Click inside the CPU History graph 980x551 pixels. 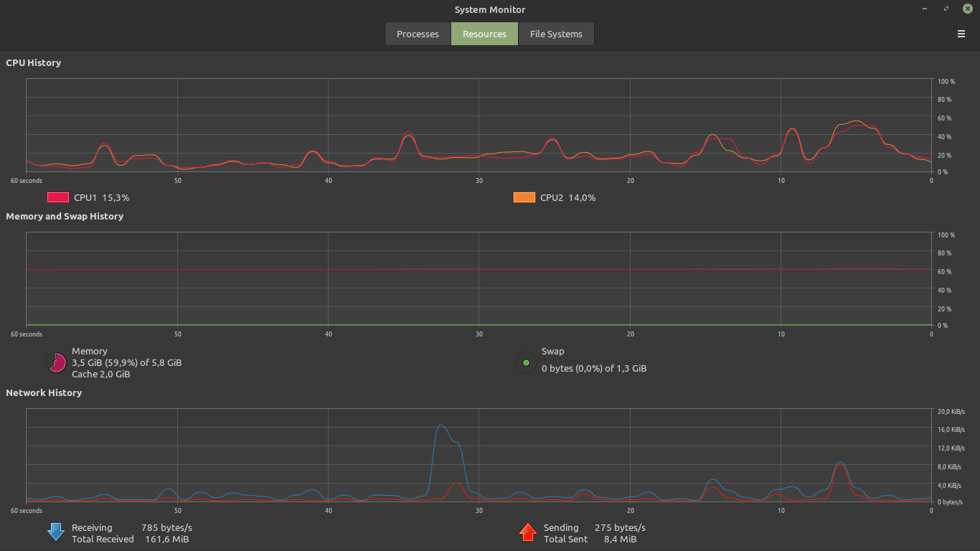pos(479,126)
